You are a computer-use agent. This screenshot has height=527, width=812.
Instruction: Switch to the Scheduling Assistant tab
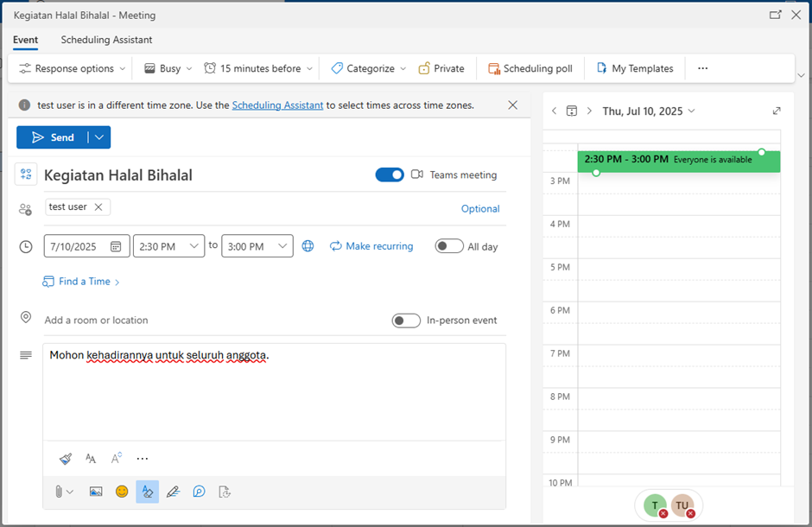click(106, 40)
